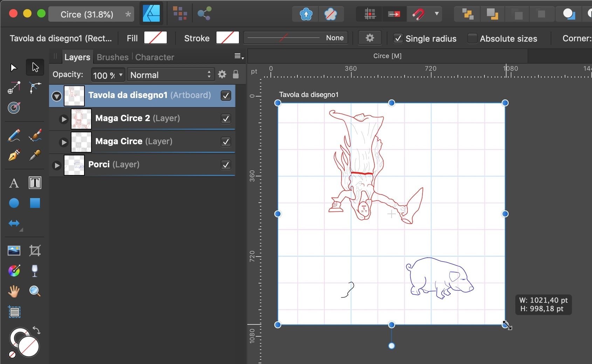Click the Tavola da disegno1 canvas label
This screenshot has width=592, height=364.
click(309, 94)
